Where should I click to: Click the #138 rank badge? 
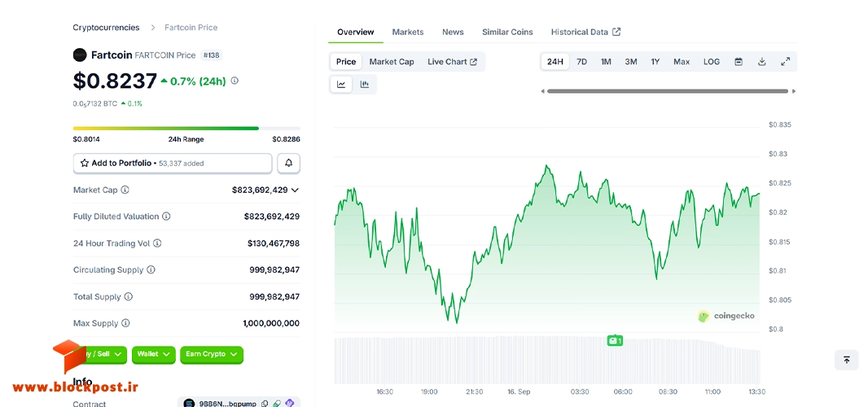tap(212, 55)
